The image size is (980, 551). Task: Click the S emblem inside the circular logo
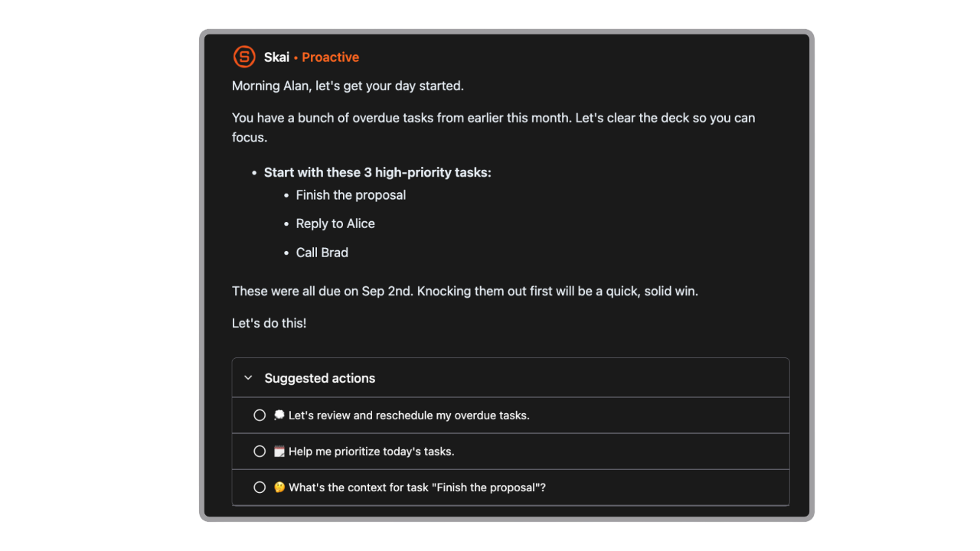pos(243,57)
